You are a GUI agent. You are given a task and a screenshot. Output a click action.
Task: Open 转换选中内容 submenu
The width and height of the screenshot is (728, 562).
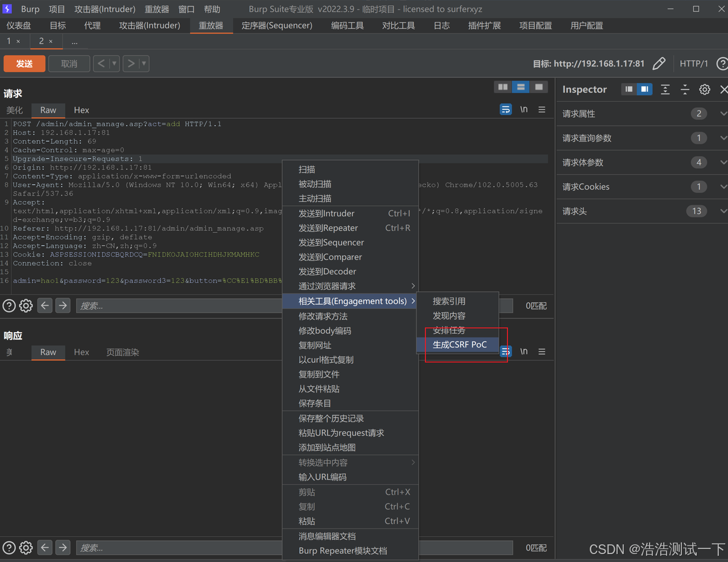click(350, 462)
